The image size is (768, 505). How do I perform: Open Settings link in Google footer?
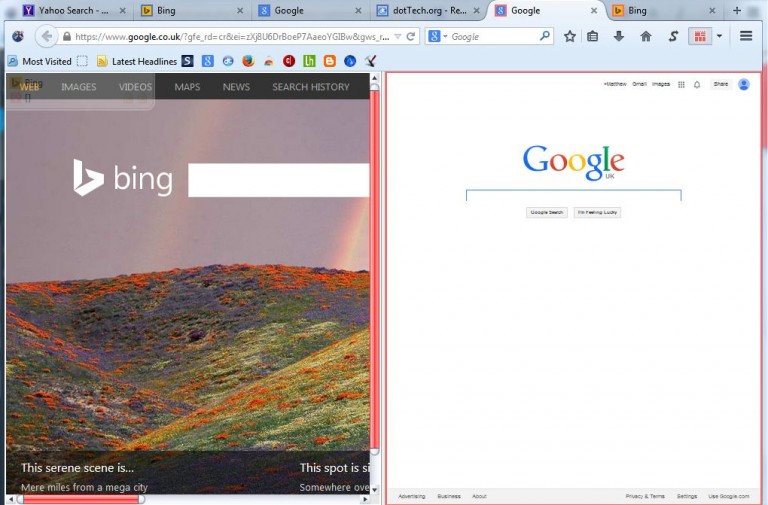coord(687,496)
